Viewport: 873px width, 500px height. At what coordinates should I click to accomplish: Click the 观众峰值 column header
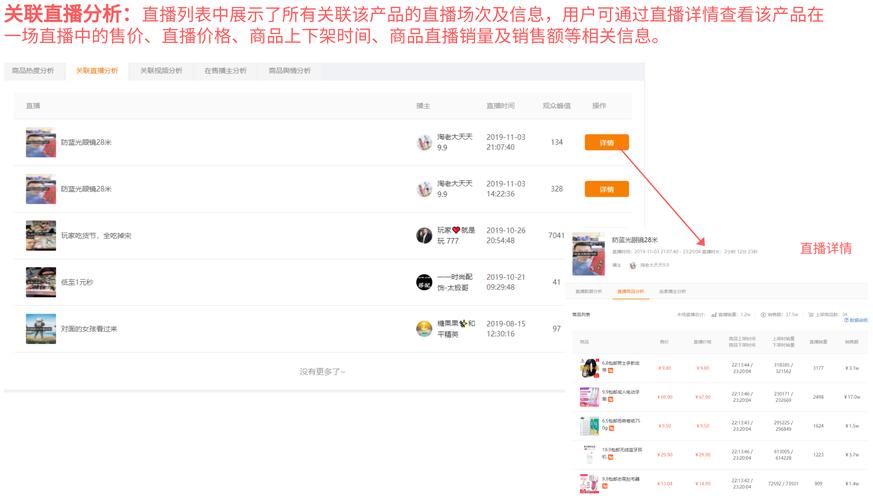[556, 106]
